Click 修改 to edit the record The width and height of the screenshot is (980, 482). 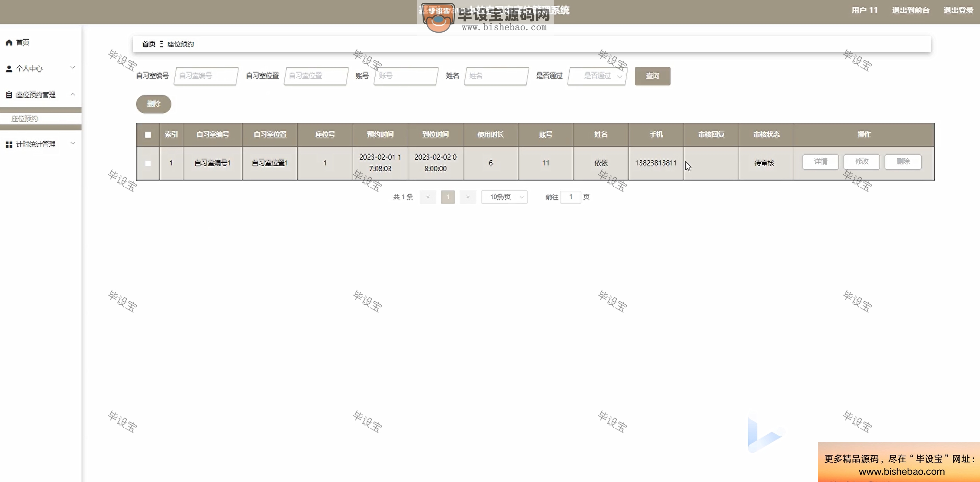(861, 162)
